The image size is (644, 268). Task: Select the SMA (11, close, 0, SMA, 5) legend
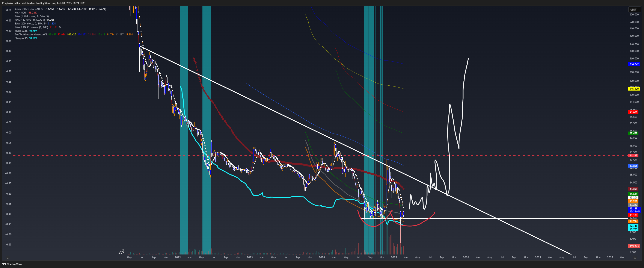click(30, 20)
